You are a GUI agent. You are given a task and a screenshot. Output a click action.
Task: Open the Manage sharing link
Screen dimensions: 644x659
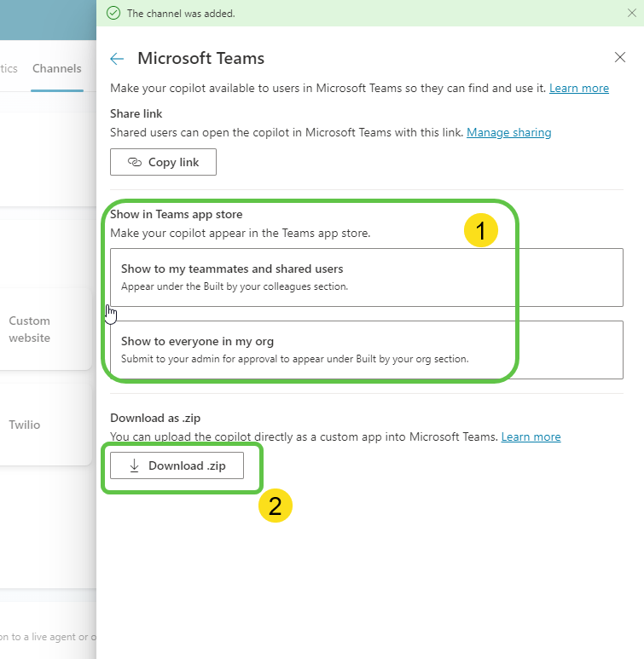point(508,132)
